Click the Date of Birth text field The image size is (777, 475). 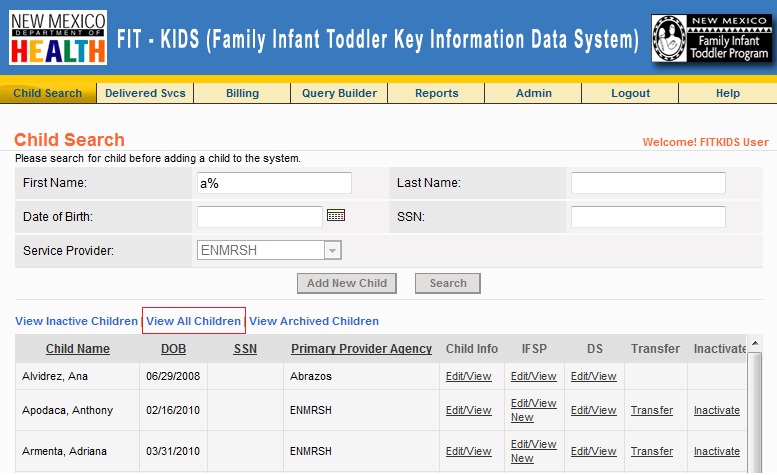260,217
